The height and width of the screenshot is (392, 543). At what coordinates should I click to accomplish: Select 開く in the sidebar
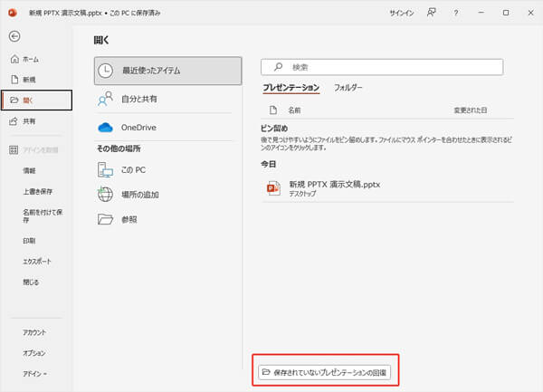click(37, 100)
